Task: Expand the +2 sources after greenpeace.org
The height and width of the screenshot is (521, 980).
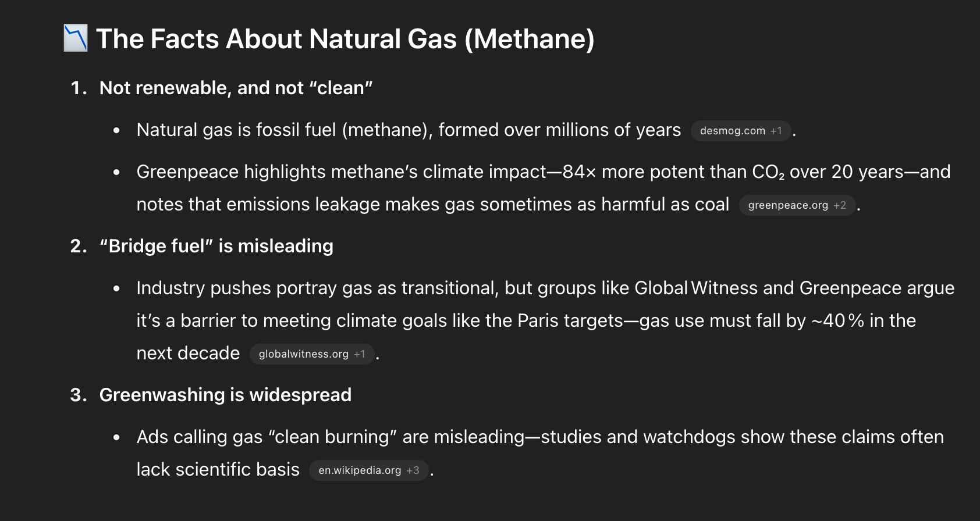Action: (x=840, y=205)
